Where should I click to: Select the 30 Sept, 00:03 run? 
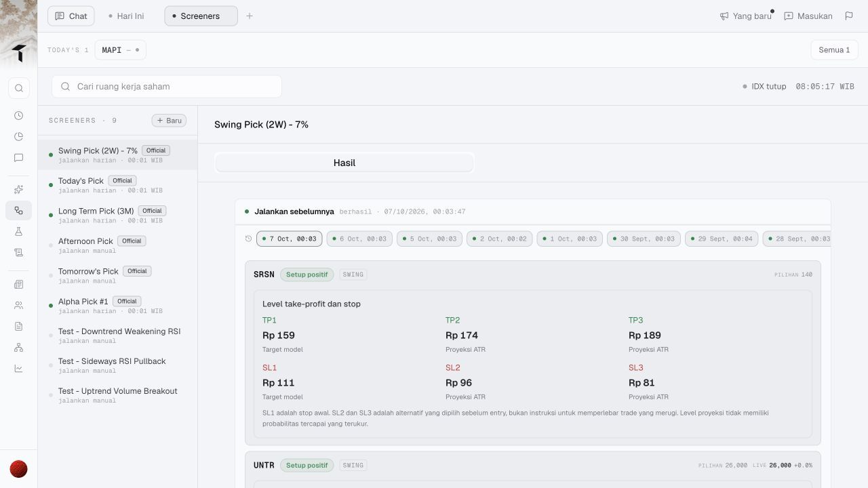644,239
